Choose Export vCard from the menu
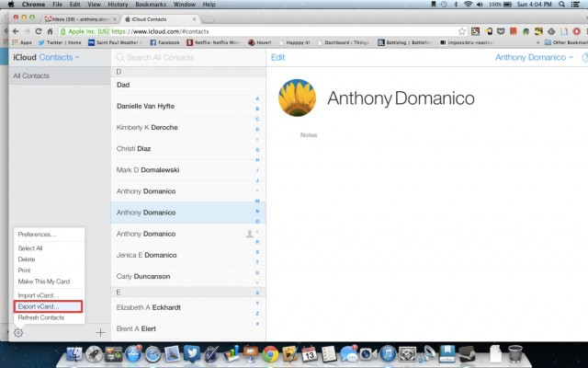588x368 pixels. (48, 306)
